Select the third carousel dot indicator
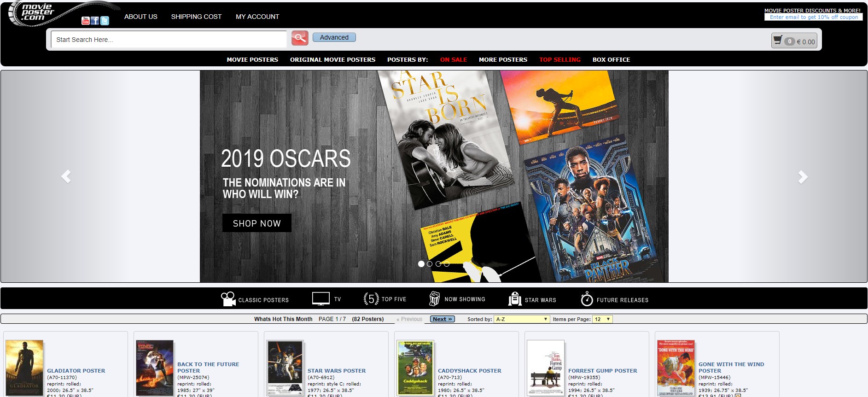 pyautogui.click(x=438, y=264)
